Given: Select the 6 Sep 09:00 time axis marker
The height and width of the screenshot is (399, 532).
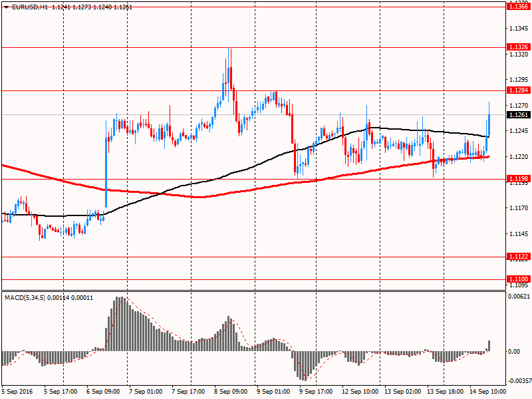Looking at the screenshot, I should click(109, 392).
